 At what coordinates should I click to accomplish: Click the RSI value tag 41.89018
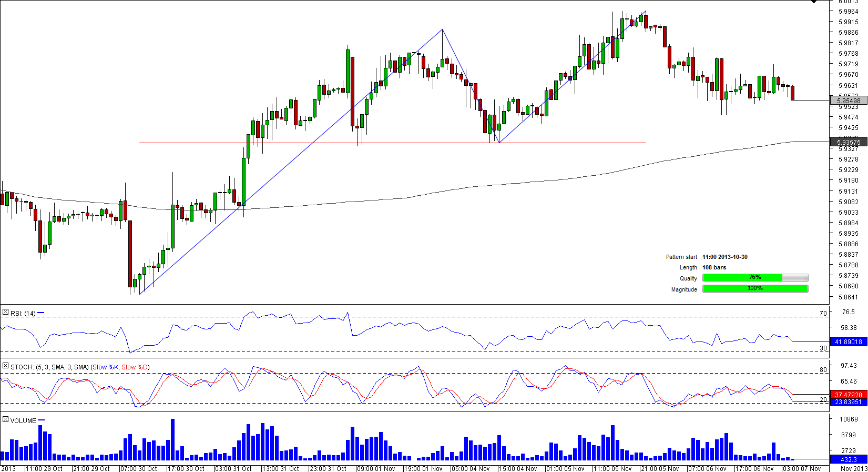pyautogui.click(x=849, y=342)
